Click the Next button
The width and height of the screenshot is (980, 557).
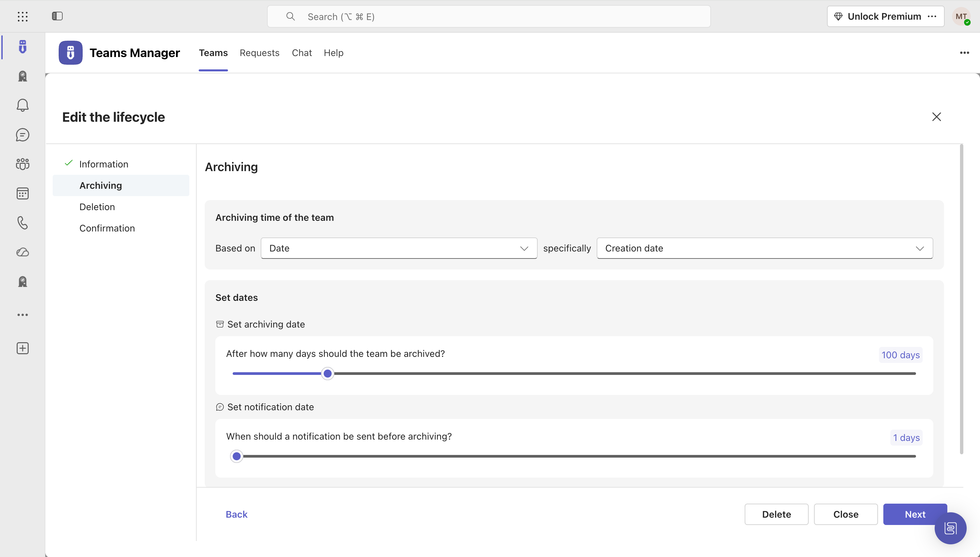click(915, 514)
